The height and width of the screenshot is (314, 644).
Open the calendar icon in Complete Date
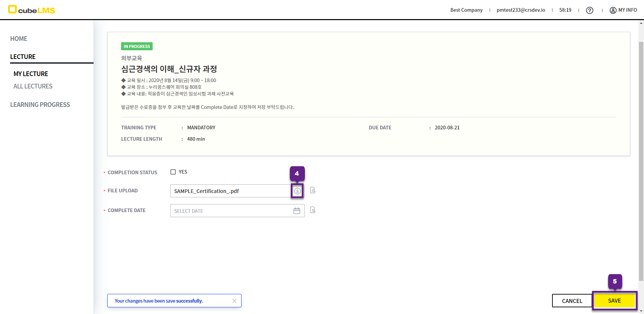point(297,211)
